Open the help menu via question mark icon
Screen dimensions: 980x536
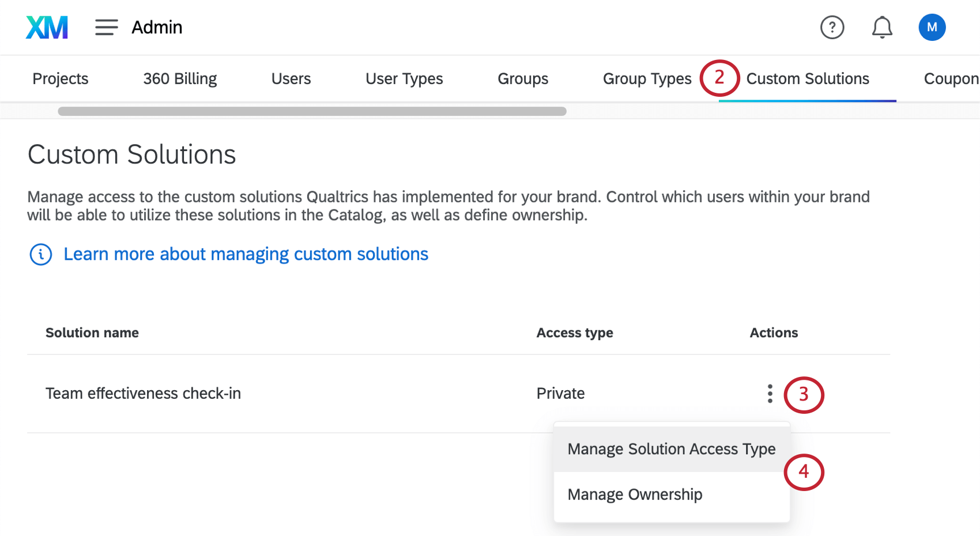(x=832, y=27)
